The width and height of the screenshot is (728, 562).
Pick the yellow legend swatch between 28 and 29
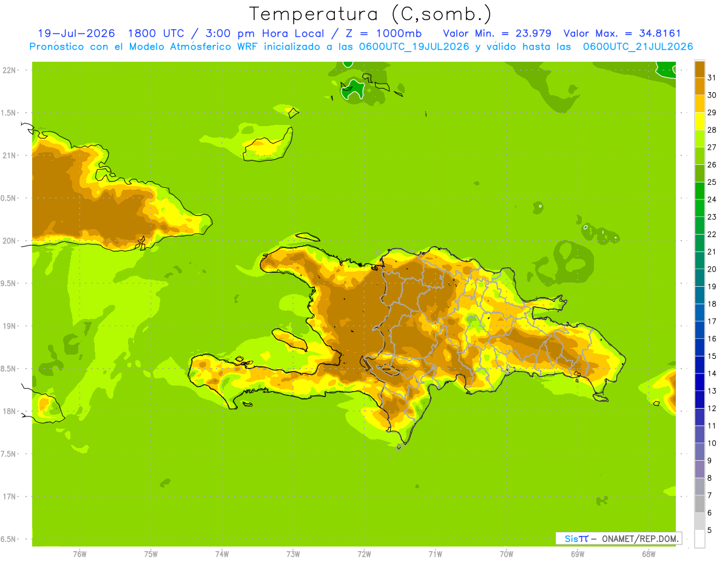699,121
